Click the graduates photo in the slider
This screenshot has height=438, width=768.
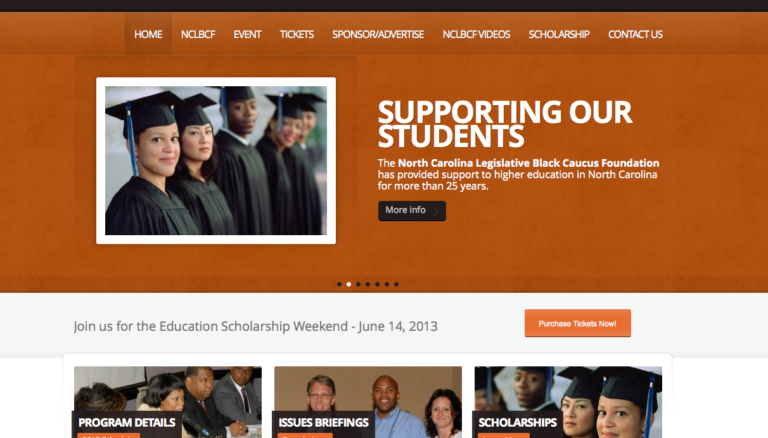click(x=216, y=160)
